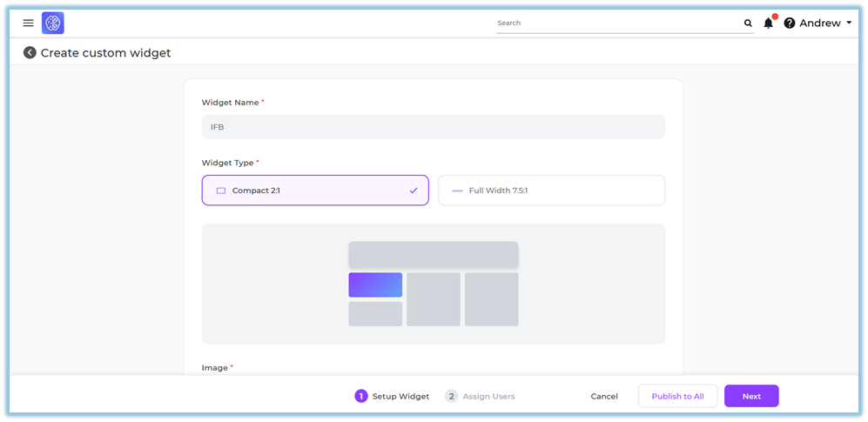Click the help question mark icon
The height and width of the screenshot is (422, 868).
790,23
